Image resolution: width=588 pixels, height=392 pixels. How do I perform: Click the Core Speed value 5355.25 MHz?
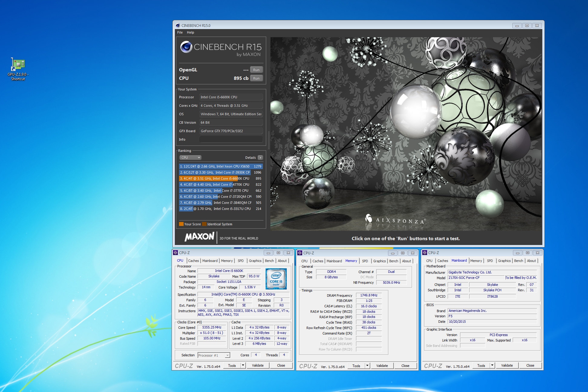click(x=212, y=328)
